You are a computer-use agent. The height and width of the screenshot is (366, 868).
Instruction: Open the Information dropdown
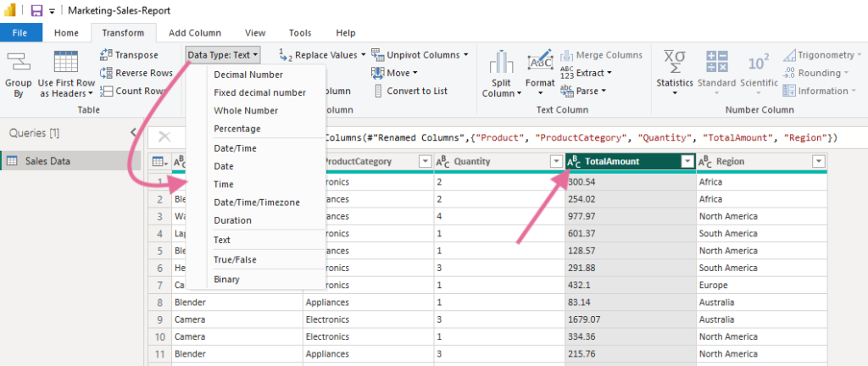click(x=820, y=91)
